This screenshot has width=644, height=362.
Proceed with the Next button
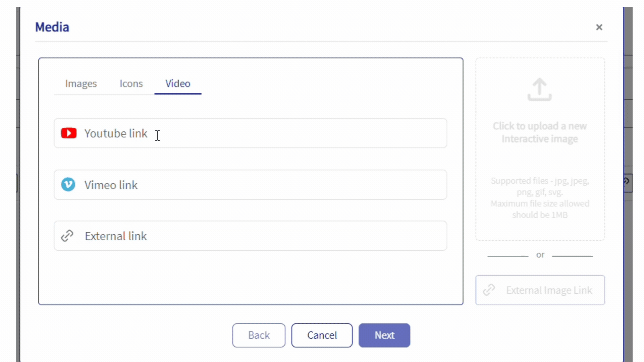384,335
